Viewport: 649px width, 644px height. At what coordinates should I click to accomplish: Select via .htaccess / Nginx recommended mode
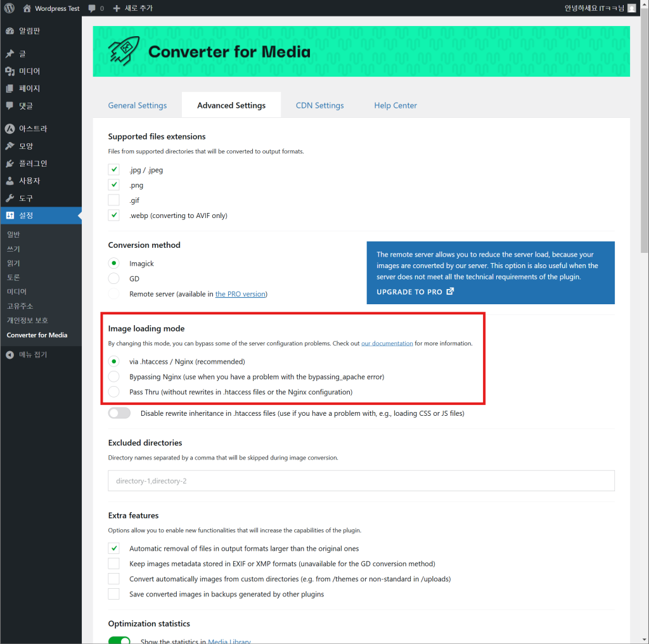coord(114,361)
